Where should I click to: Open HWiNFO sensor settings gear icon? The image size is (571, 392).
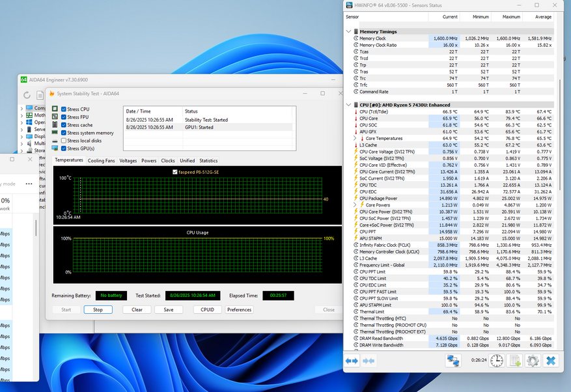coord(533,360)
